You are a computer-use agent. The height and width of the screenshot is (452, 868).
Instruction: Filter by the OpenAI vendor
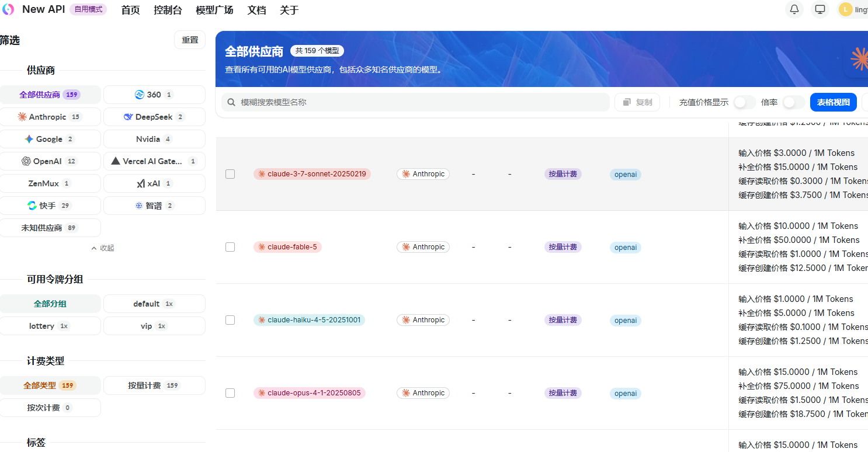50,161
